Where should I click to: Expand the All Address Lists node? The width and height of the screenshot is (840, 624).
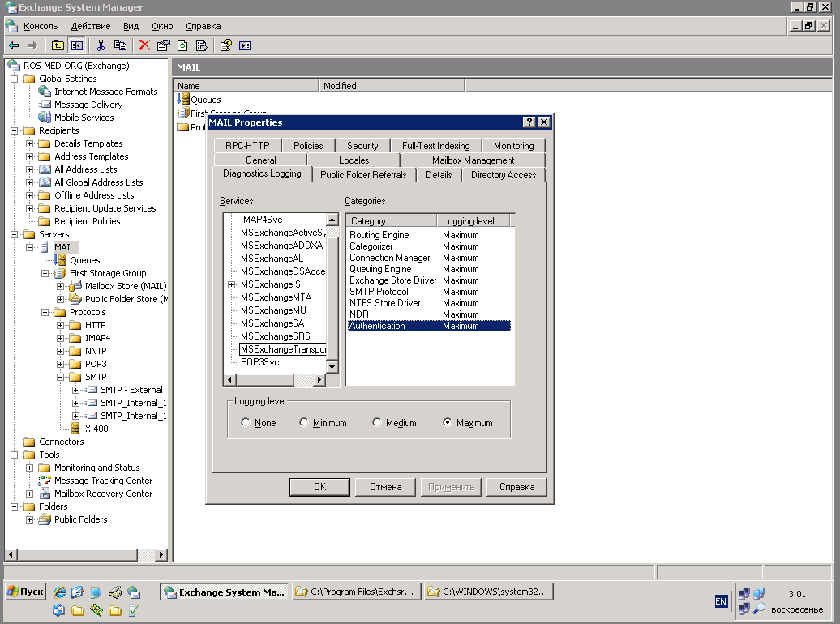pyautogui.click(x=30, y=169)
